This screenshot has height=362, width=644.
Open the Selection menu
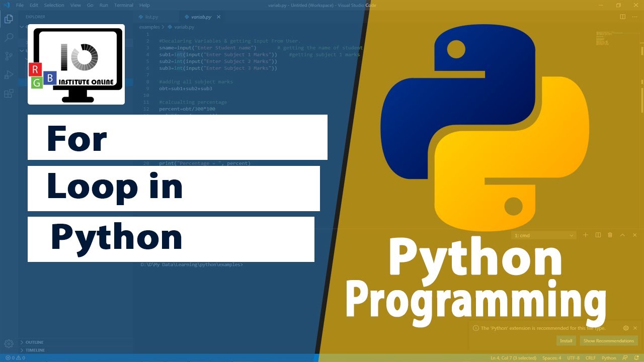(x=54, y=5)
